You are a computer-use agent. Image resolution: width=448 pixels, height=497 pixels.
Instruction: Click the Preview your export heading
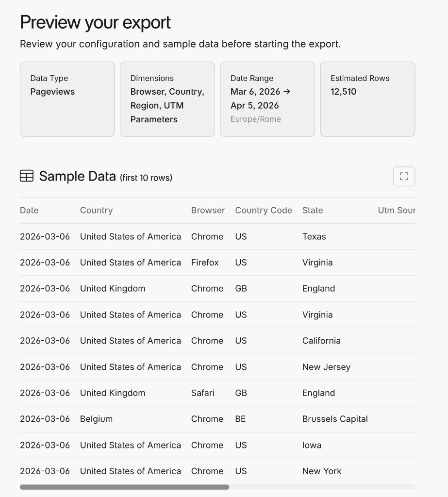coord(95,22)
